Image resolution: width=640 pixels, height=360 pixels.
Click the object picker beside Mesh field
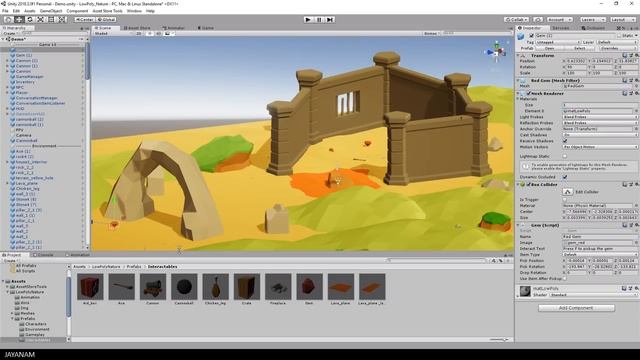coord(636,87)
